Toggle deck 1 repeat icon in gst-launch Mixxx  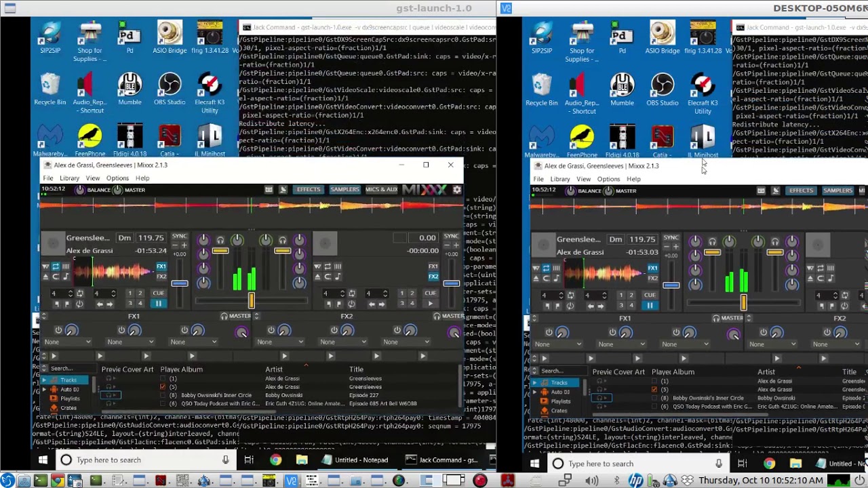point(56,267)
